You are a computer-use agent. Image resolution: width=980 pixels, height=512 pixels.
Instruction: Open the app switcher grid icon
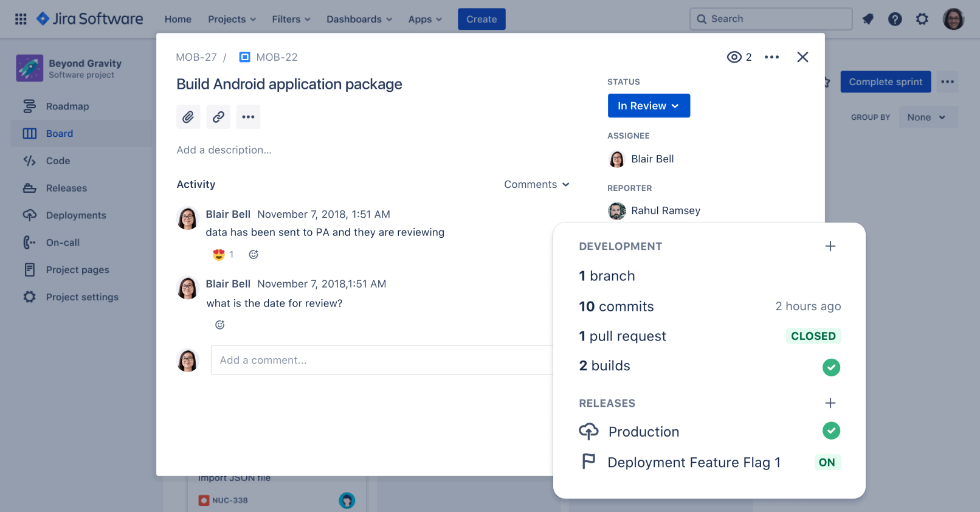coord(21,19)
